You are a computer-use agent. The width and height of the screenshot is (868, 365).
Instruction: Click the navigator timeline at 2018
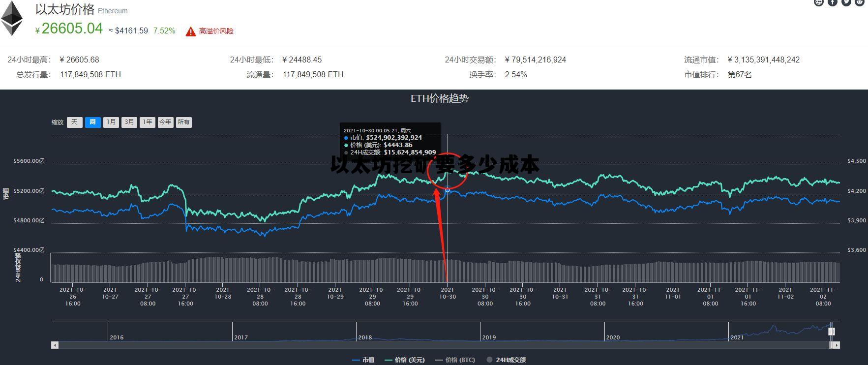(x=365, y=337)
